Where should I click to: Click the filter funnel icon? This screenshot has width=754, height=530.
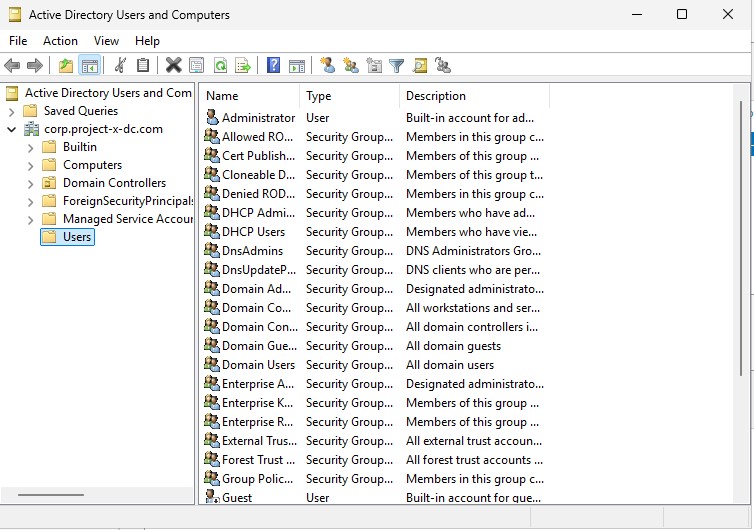397,66
